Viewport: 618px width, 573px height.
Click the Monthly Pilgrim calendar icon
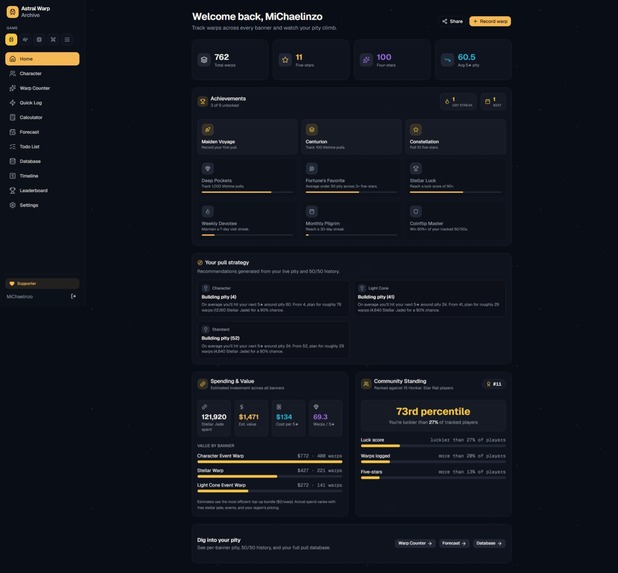[x=312, y=211]
